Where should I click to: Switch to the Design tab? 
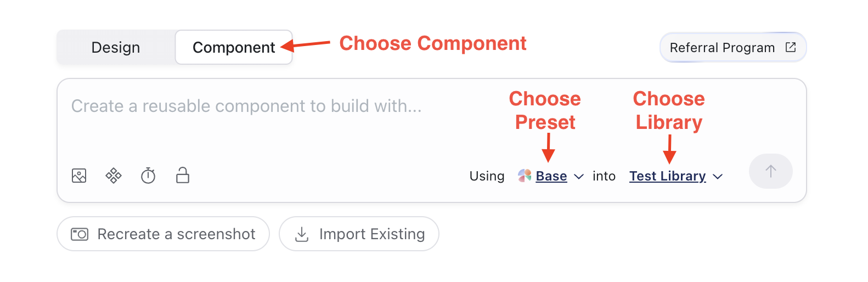click(x=116, y=47)
